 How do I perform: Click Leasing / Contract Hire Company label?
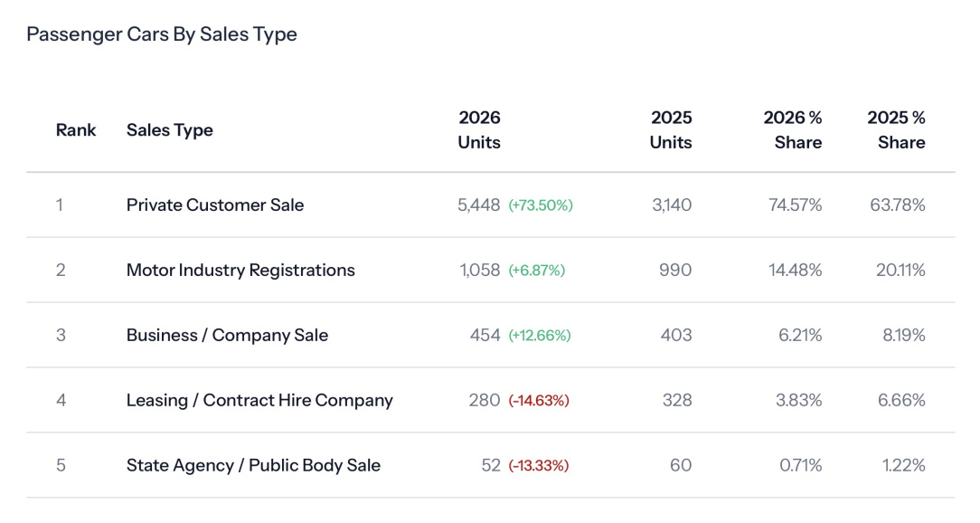coord(259,401)
